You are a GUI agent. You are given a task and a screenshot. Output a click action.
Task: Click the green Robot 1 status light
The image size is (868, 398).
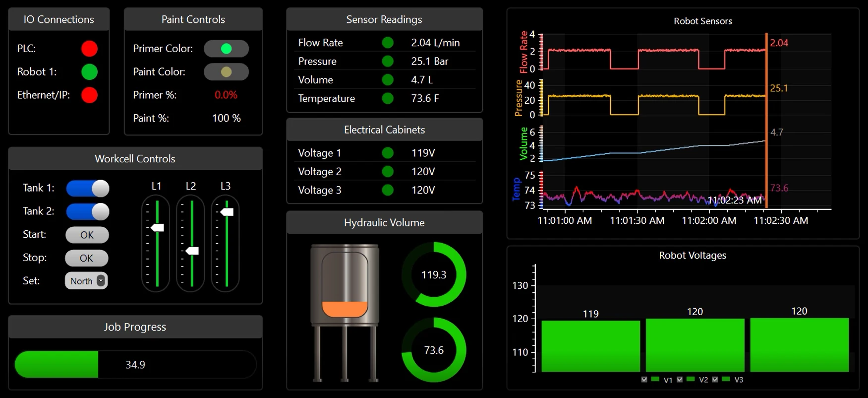click(89, 72)
